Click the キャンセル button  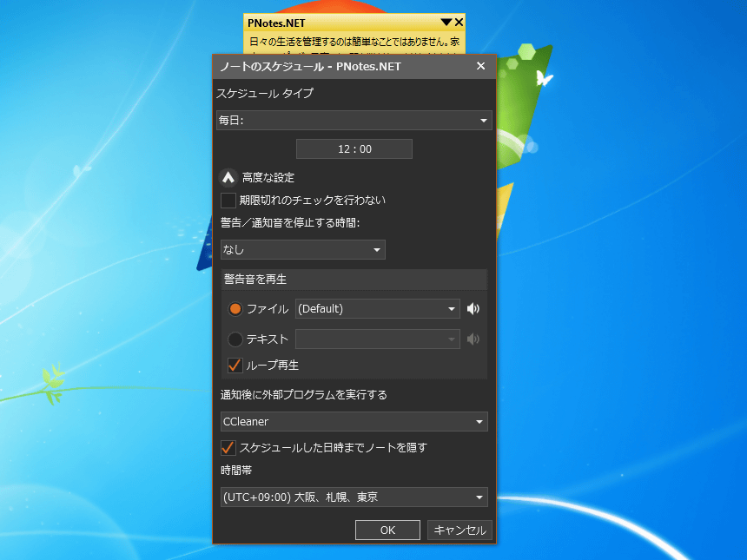coord(459,530)
